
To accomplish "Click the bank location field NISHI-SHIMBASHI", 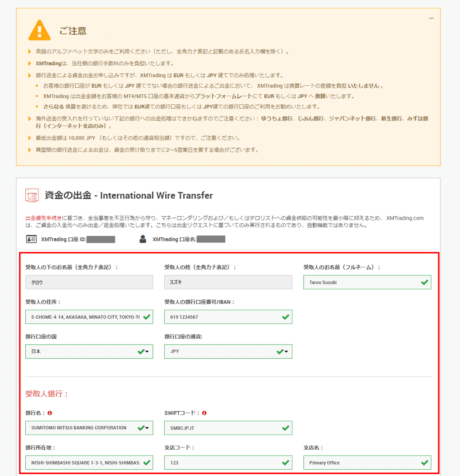I will tap(85, 463).
